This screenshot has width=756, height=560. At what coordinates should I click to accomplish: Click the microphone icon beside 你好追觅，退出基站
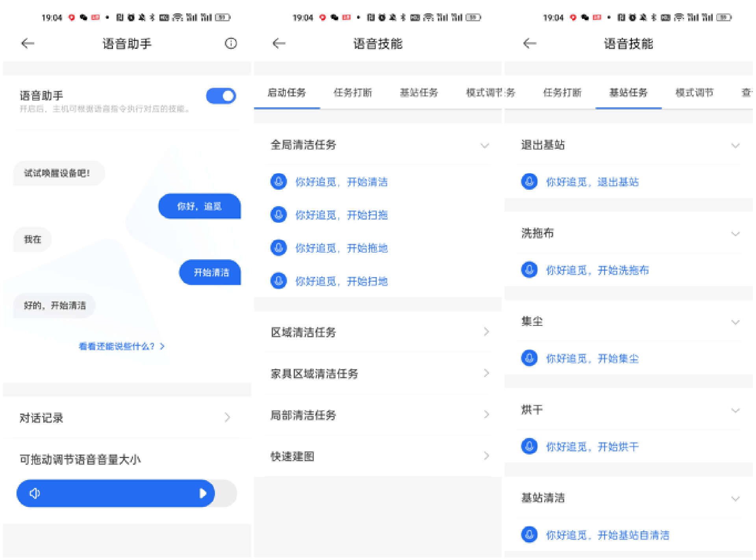click(530, 181)
